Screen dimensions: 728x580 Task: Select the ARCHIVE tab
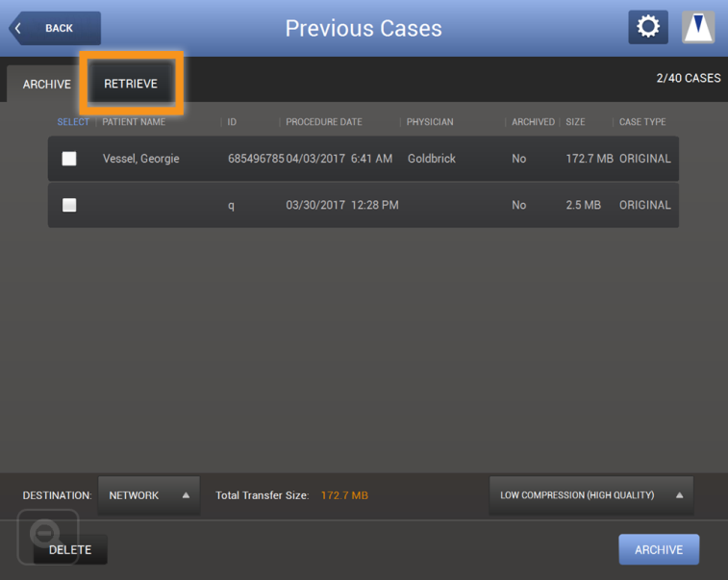(x=47, y=84)
